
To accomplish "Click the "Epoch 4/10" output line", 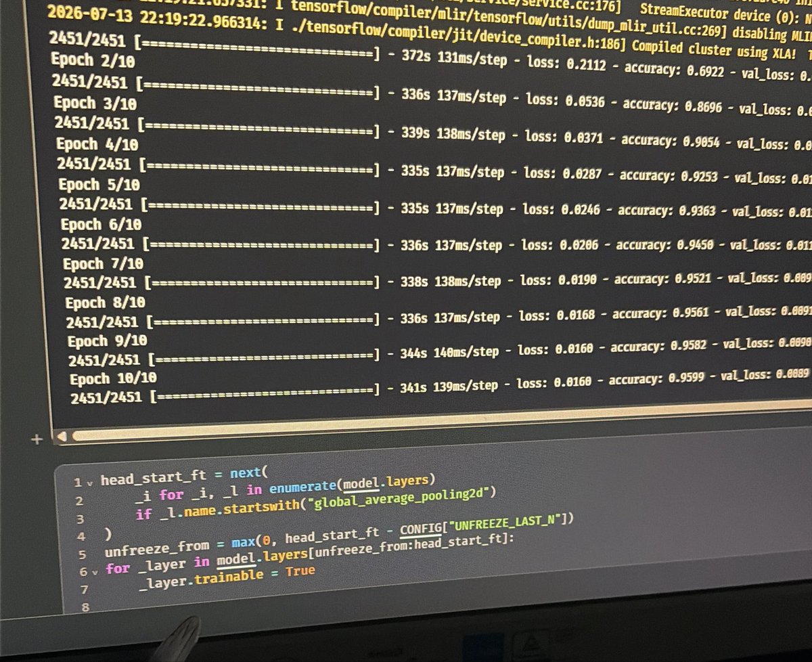I will tap(97, 144).
